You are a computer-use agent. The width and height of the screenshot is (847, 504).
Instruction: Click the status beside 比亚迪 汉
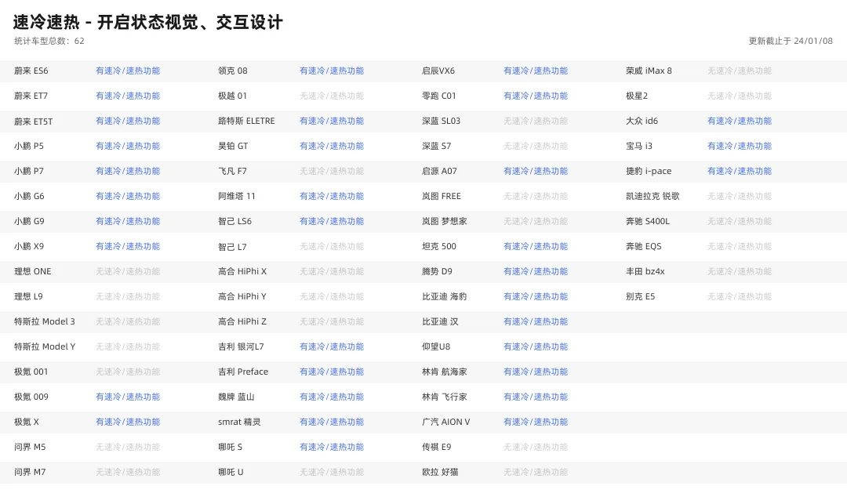pyautogui.click(x=536, y=321)
